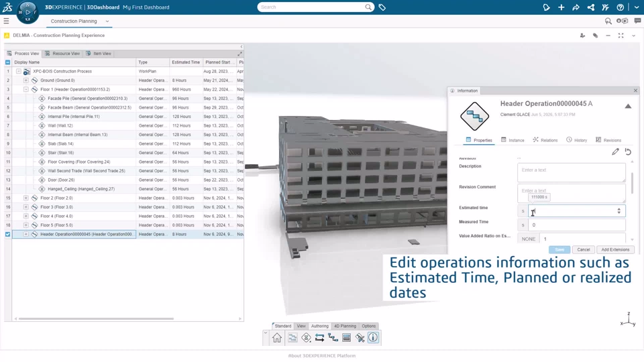Expand the Ground (Ground.0) node

tap(26, 80)
